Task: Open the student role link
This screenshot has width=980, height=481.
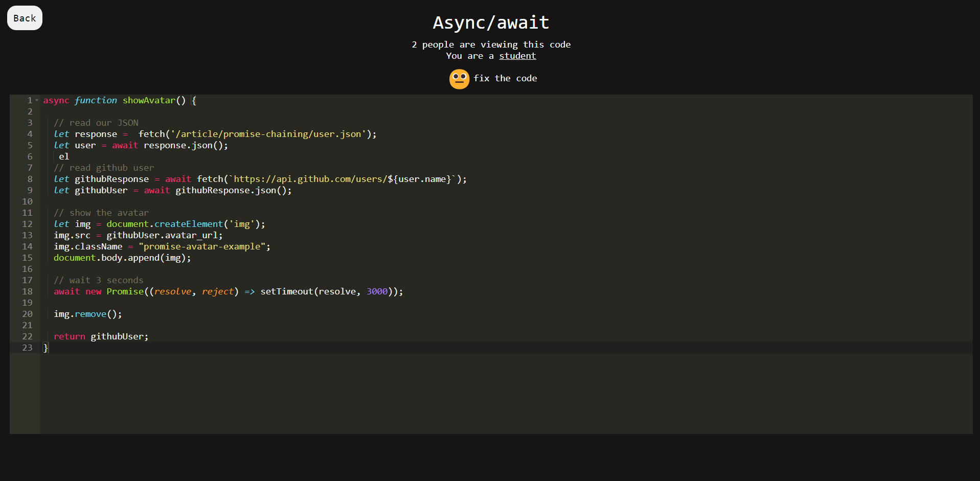Action: [x=517, y=56]
